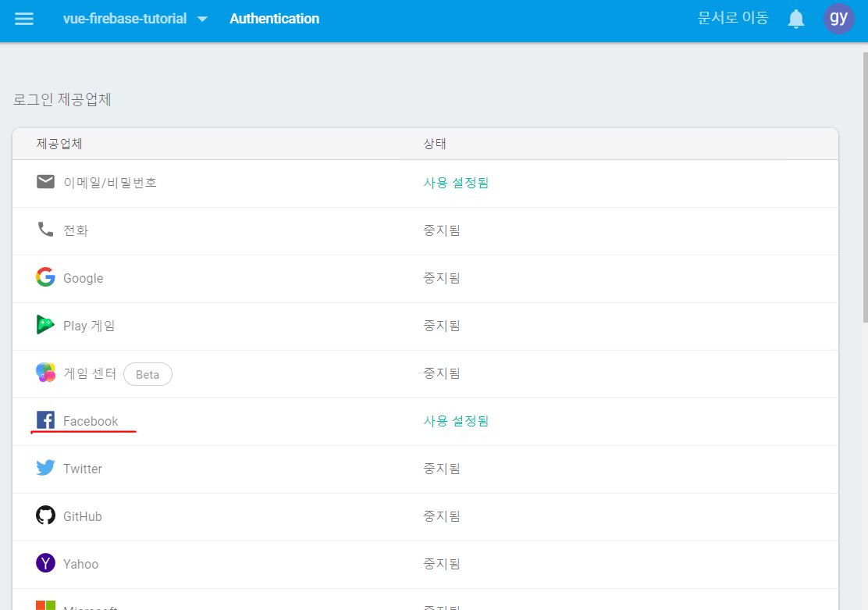Select the 전화 provider name
This screenshot has width=868, height=610.
[x=76, y=230]
